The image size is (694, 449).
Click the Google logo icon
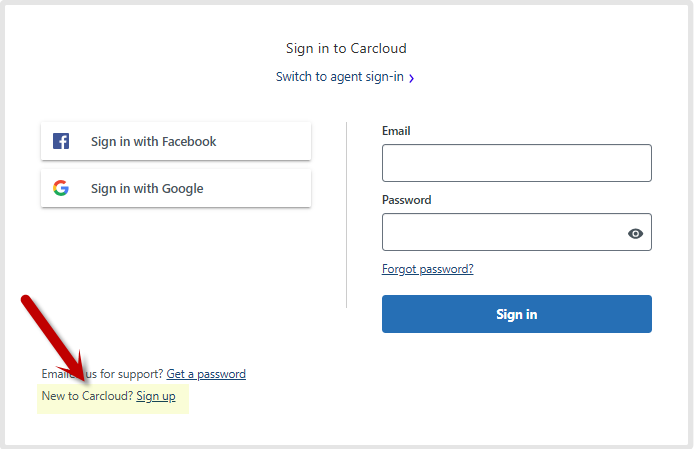(x=61, y=188)
